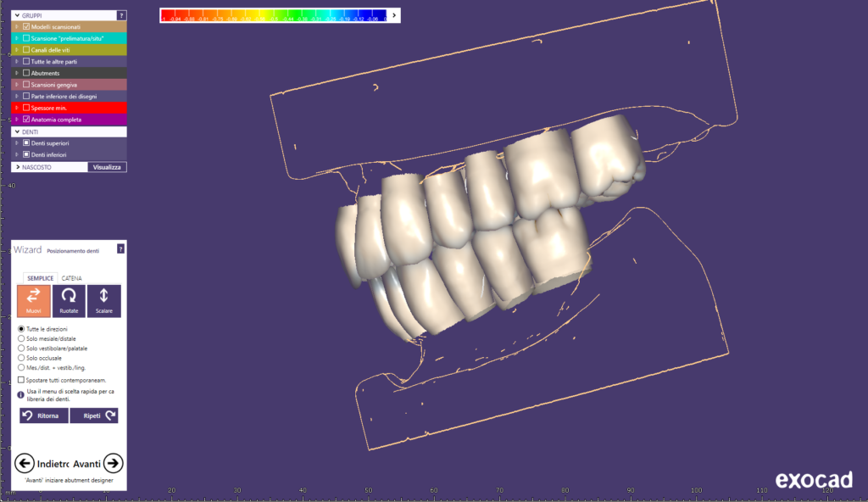Enable Spostare tutti contemporaneam. checkbox
Image resolution: width=868 pixels, height=502 pixels.
pos(21,380)
